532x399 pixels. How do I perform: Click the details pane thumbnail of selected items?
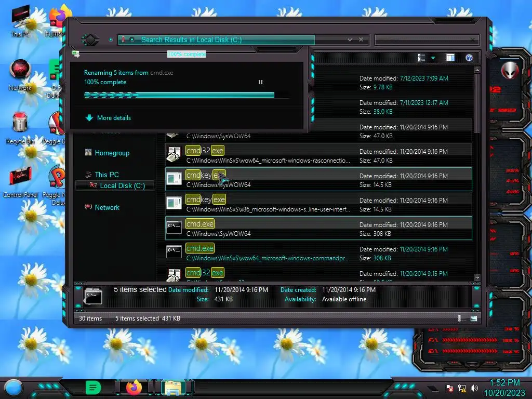point(93,296)
